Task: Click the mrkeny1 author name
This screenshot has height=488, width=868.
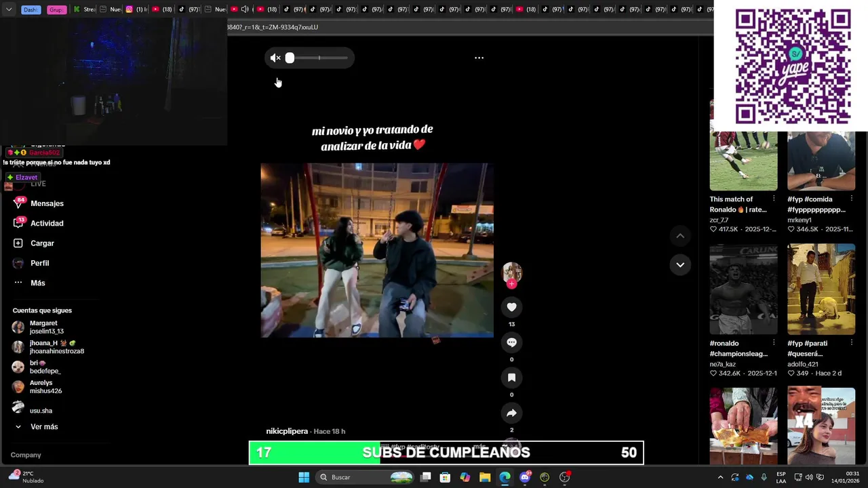Action: (800, 220)
